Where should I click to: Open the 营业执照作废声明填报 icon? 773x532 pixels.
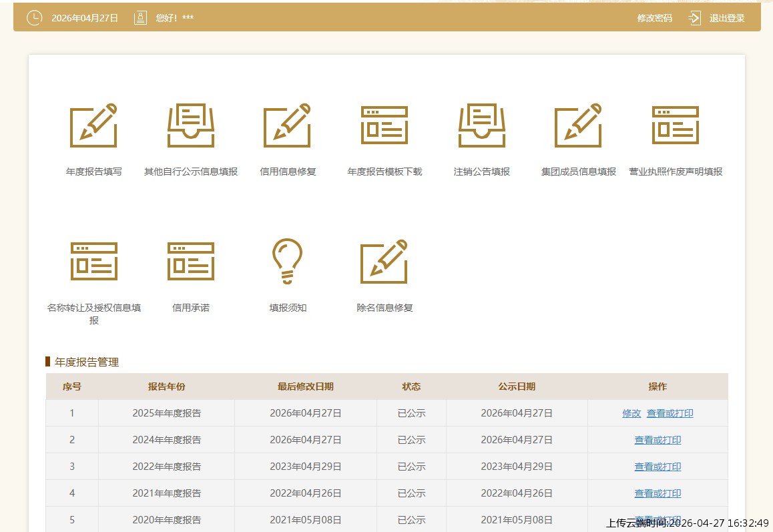click(x=675, y=125)
